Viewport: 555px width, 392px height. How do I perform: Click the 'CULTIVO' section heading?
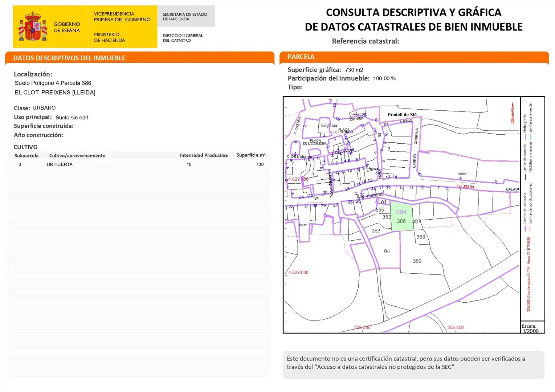[x=25, y=147]
